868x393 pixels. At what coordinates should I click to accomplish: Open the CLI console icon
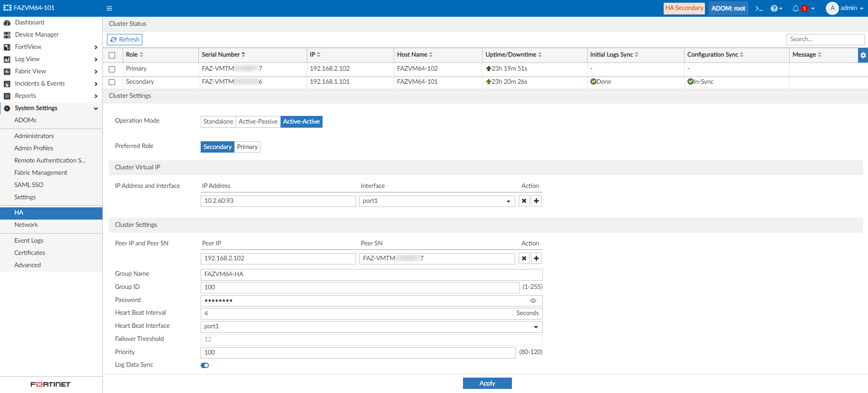click(759, 8)
